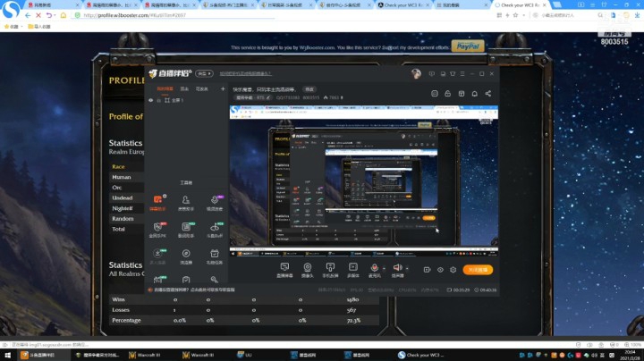Image resolution: width=644 pixels, height=361 pixels.
Task: Open the orange notice in the streaming app status bar
Action: coord(191,290)
